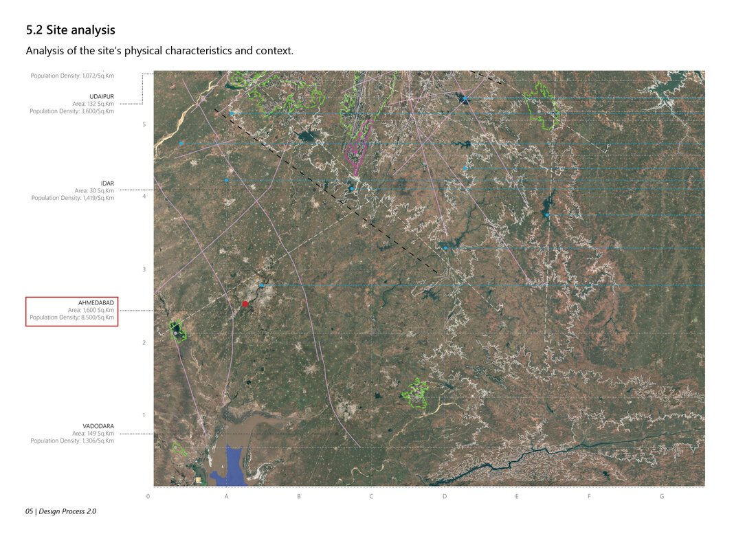The height and width of the screenshot is (534, 756).
Task: Select the green outline at upper right
Action: (x=542, y=106)
